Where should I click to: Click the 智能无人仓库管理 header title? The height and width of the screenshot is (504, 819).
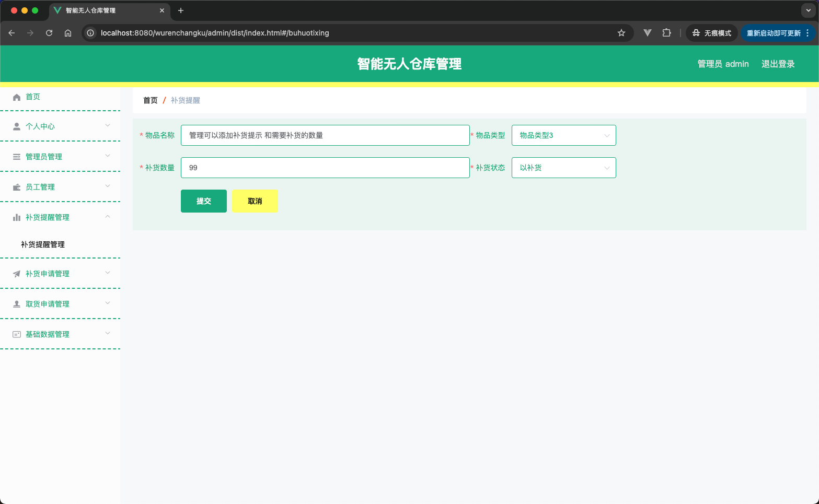pyautogui.click(x=409, y=64)
